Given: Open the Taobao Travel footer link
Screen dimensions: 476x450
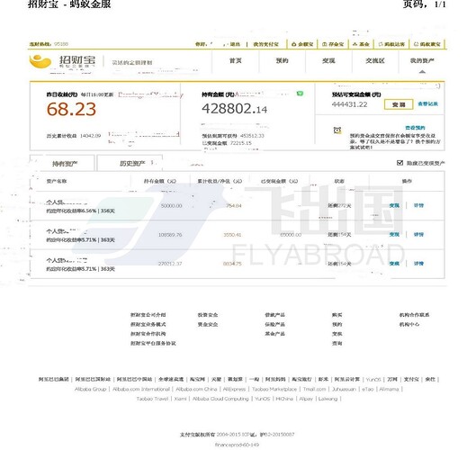Looking at the screenshot, I should tap(152, 399).
